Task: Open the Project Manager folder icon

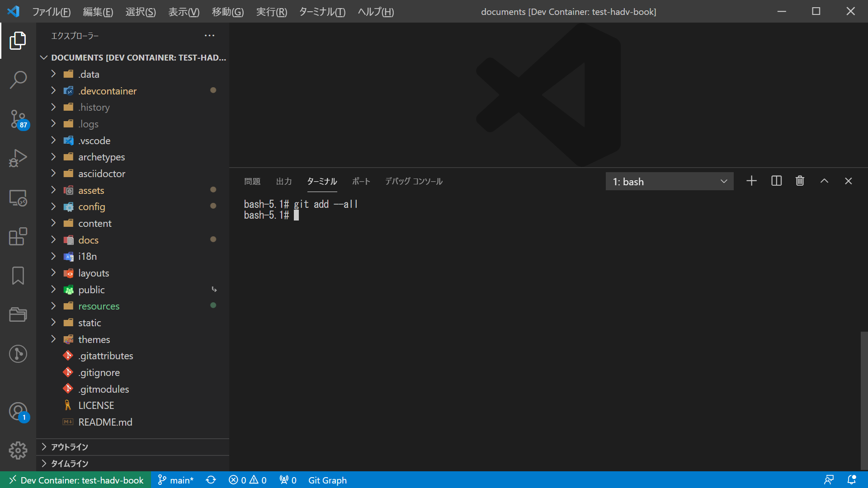Action: click(x=18, y=314)
